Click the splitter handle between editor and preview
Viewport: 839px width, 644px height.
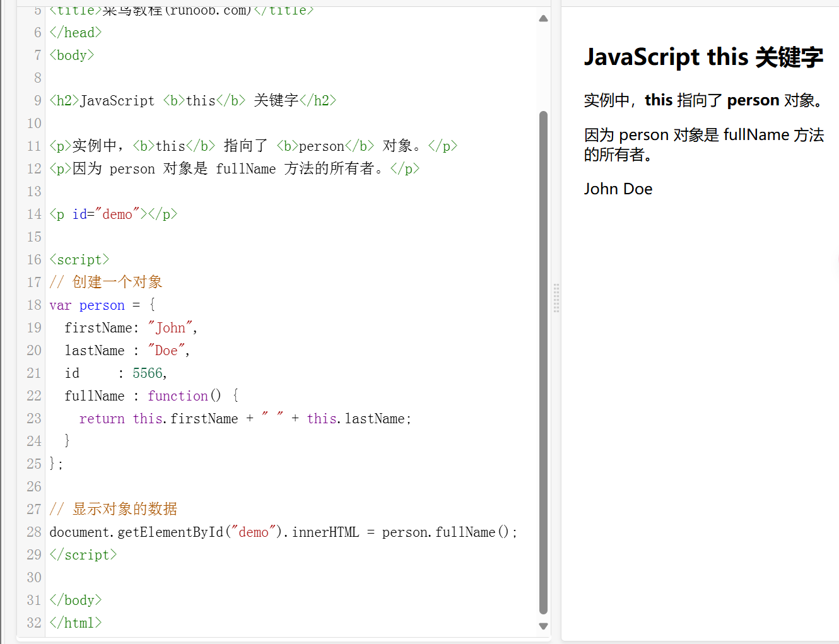[556, 298]
